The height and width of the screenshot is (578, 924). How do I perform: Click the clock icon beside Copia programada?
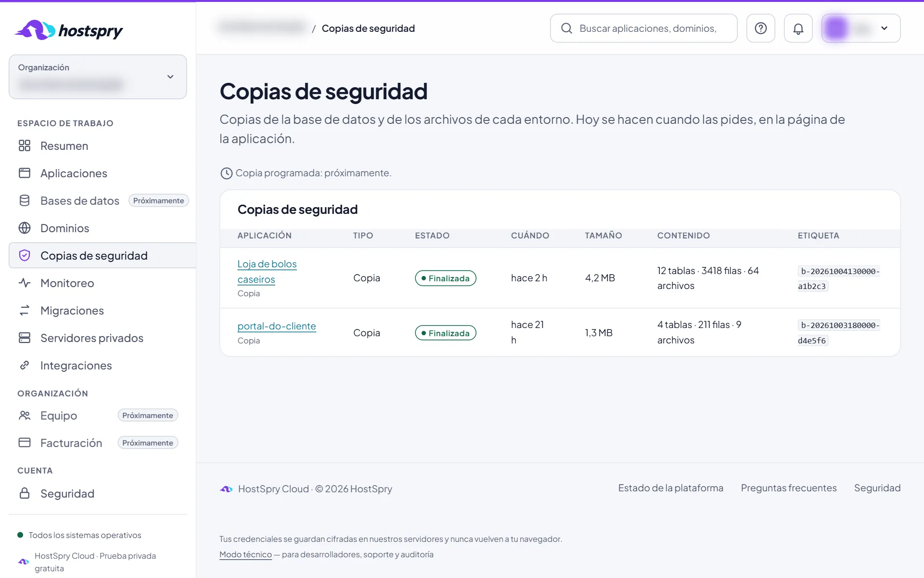pyautogui.click(x=226, y=173)
